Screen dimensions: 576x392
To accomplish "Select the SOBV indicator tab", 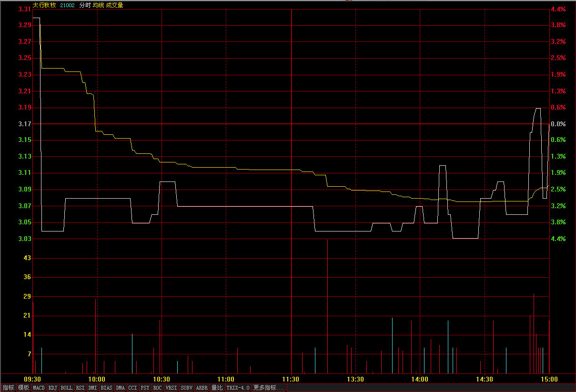I will coord(187,388).
